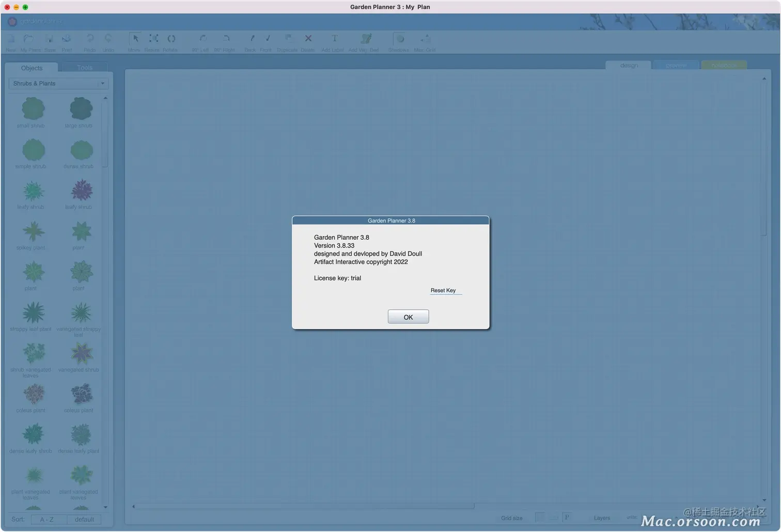Pick the spikey plant object

click(x=33, y=231)
